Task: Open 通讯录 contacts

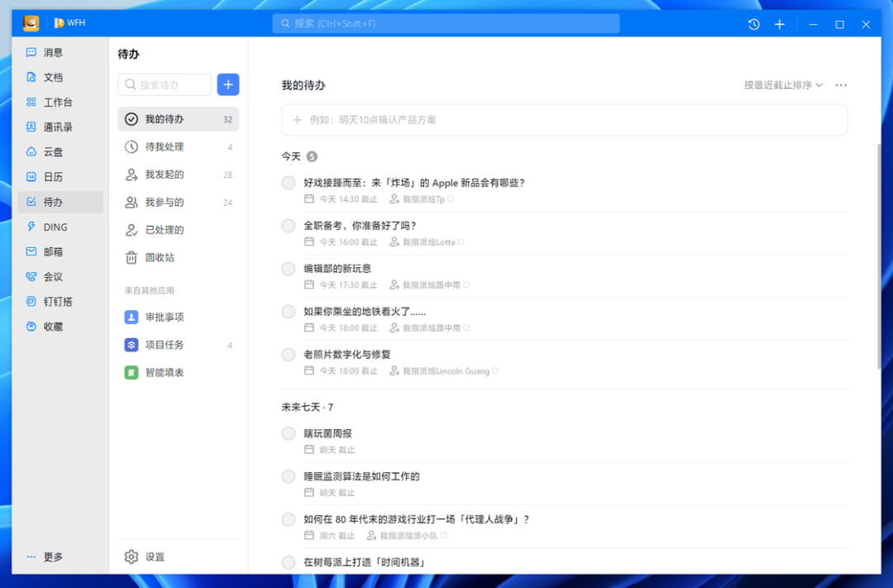Action: pyautogui.click(x=60, y=127)
